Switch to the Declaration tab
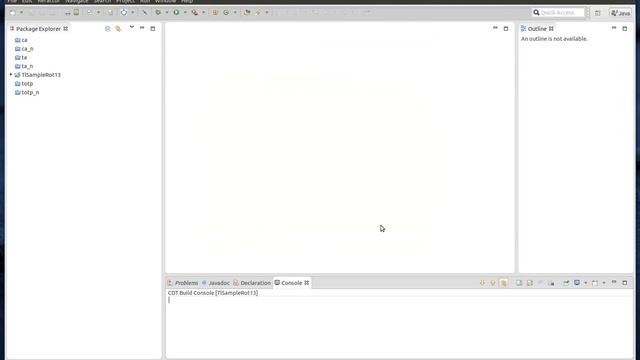This screenshot has height=360, width=640. [252, 283]
